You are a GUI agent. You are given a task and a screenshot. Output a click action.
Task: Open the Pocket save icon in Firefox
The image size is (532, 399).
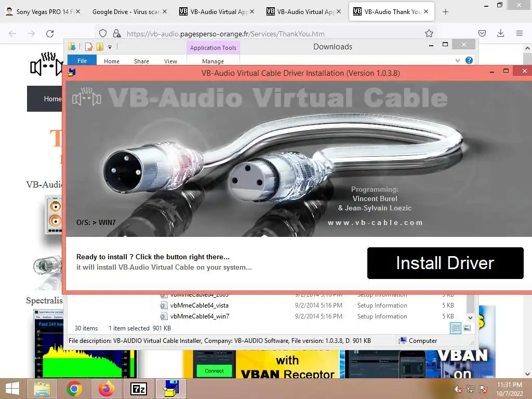click(482, 33)
